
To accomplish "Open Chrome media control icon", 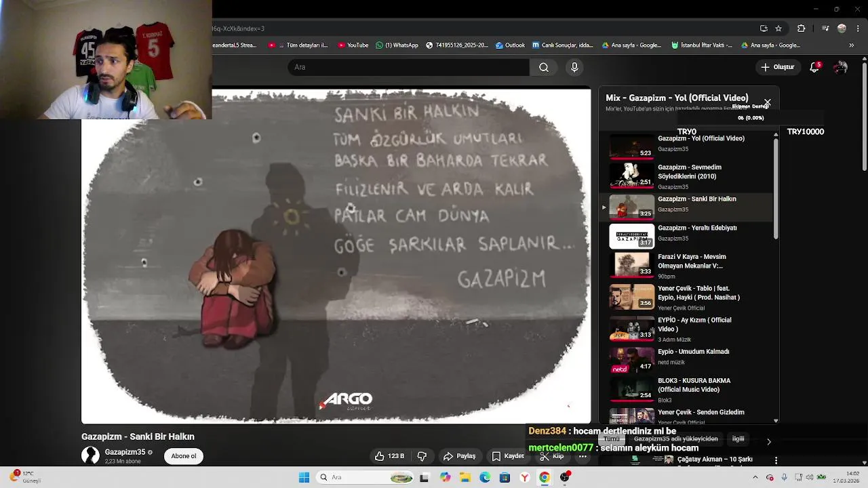I will pyautogui.click(x=825, y=28).
